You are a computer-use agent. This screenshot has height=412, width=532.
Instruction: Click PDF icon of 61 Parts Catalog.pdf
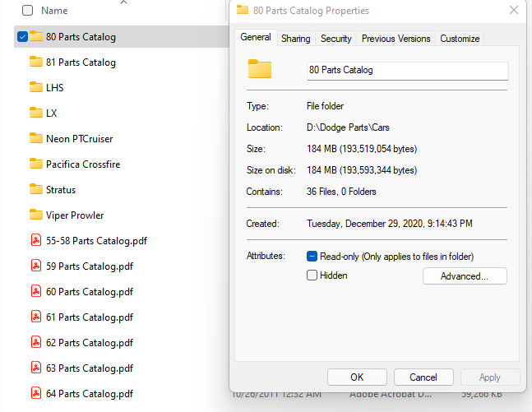click(36, 317)
